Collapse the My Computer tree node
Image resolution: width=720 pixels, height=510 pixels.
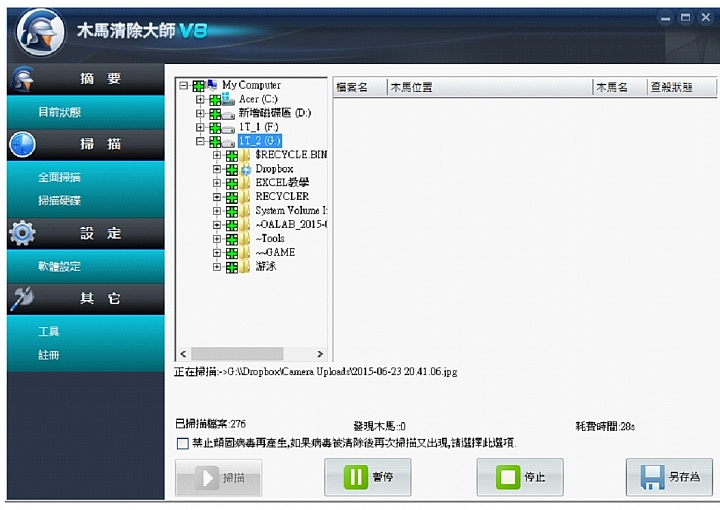coord(184,85)
